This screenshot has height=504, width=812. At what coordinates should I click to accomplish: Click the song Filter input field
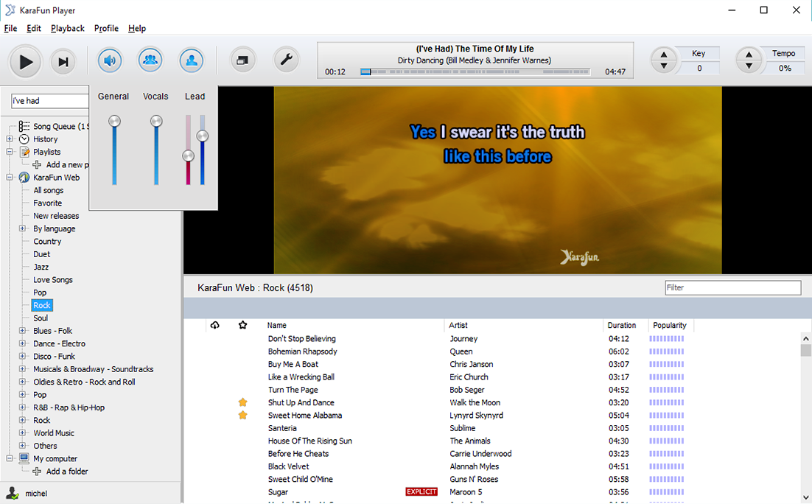[732, 288]
